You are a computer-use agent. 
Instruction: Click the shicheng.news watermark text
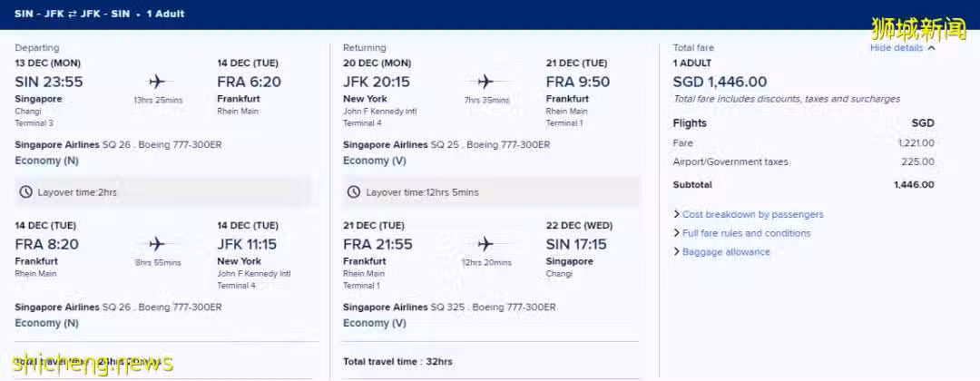[93, 364]
